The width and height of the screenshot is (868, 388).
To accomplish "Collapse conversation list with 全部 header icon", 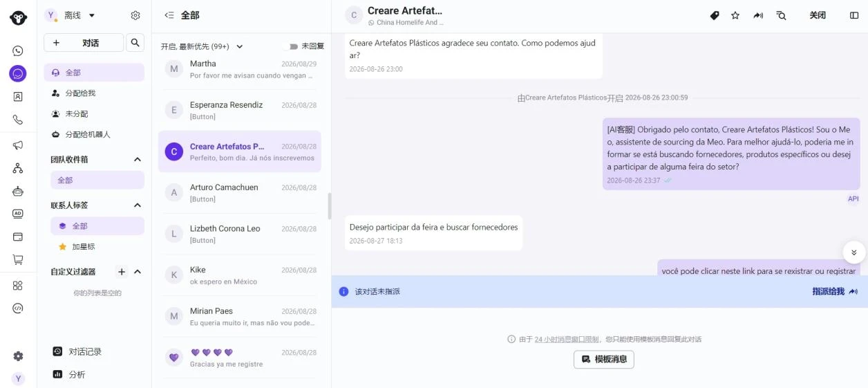I will [x=169, y=15].
